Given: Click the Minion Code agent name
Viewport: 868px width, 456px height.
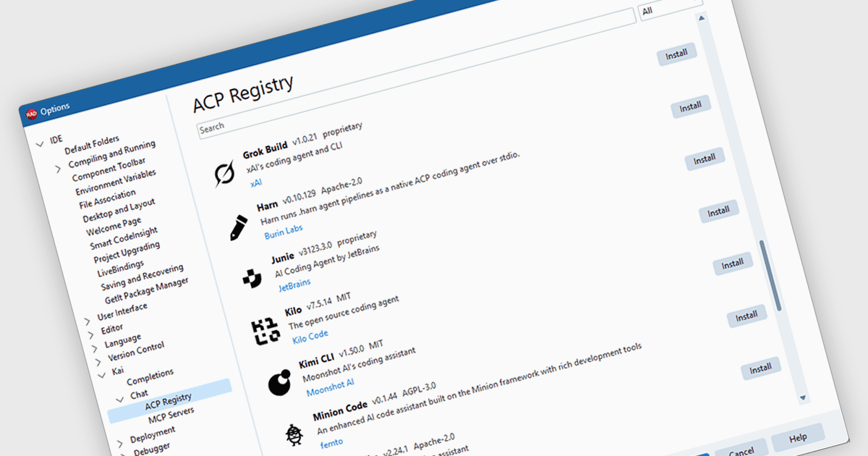Looking at the screenshot, I should coord(339,412).
